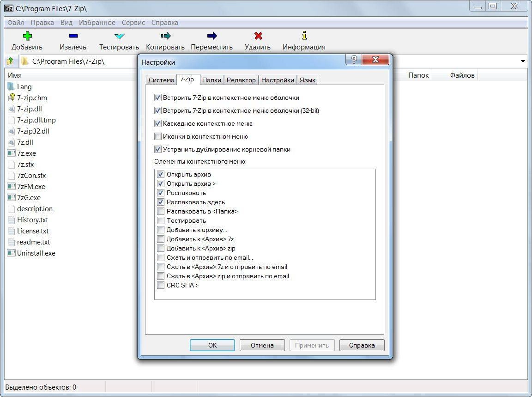Click the 7z.exe application icon
The image size is (532, 397).
tap(11, 153)
